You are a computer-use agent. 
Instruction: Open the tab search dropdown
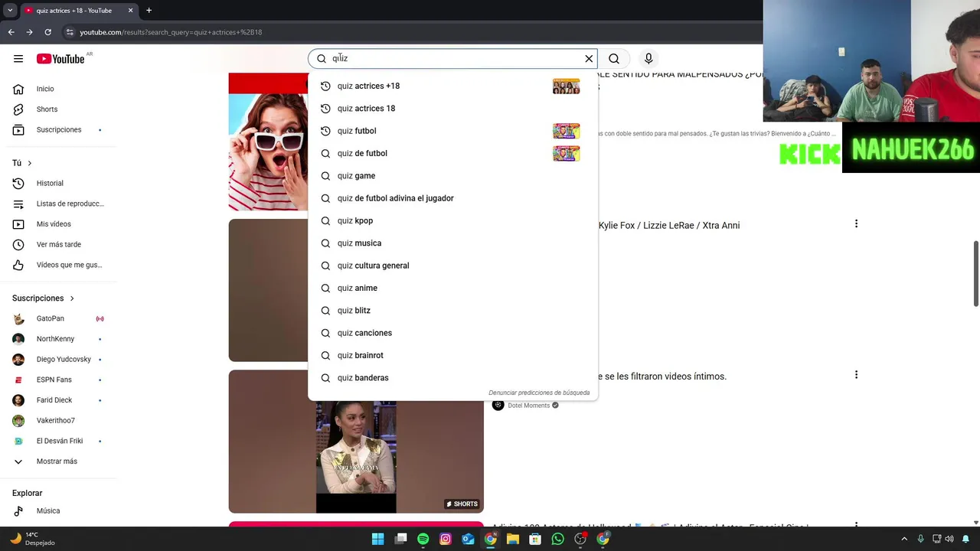10,11
